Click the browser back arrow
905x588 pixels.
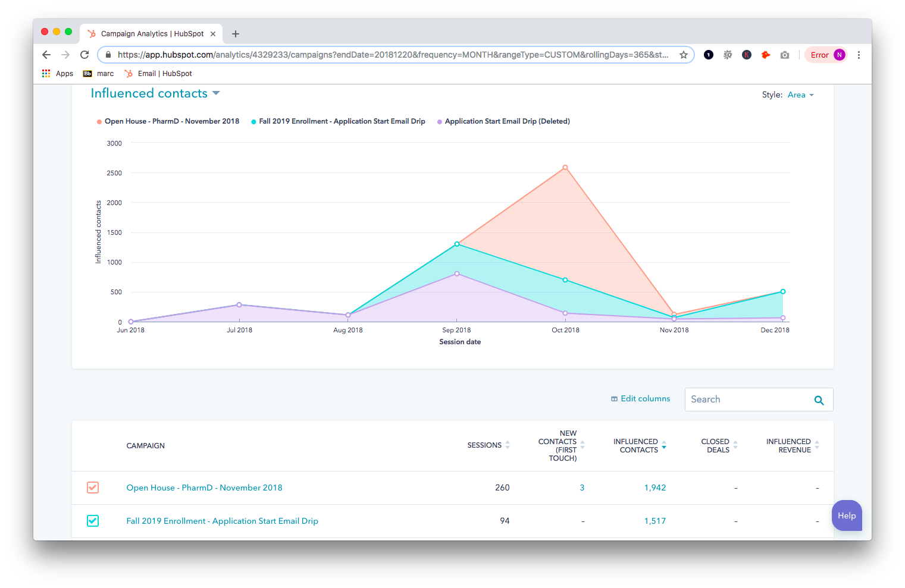tap(46, 55)
